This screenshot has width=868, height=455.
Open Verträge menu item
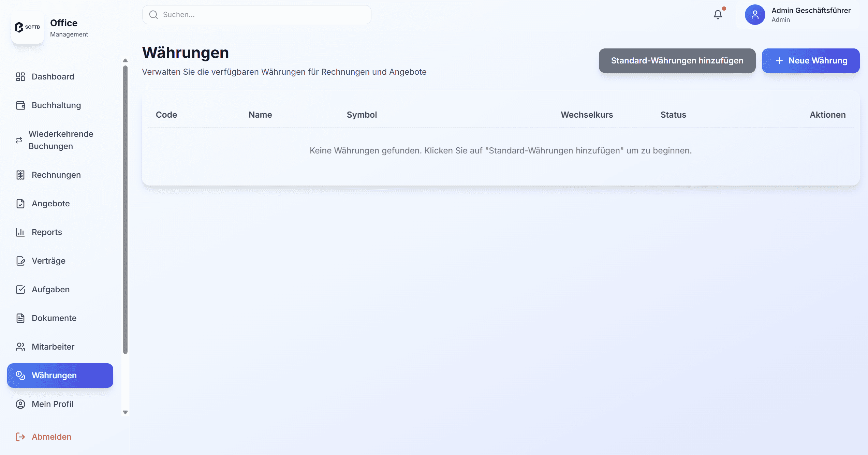coord(48,261)
